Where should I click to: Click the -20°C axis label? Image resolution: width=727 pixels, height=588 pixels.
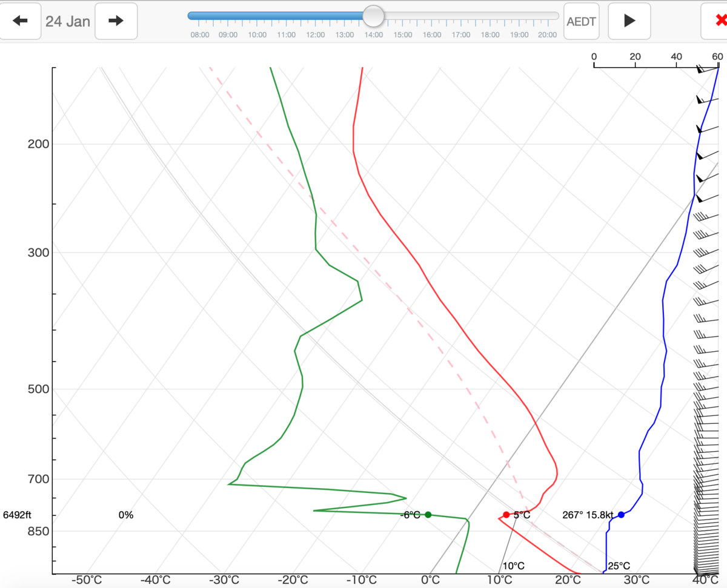pyautogui.click(x=293, y=580)
